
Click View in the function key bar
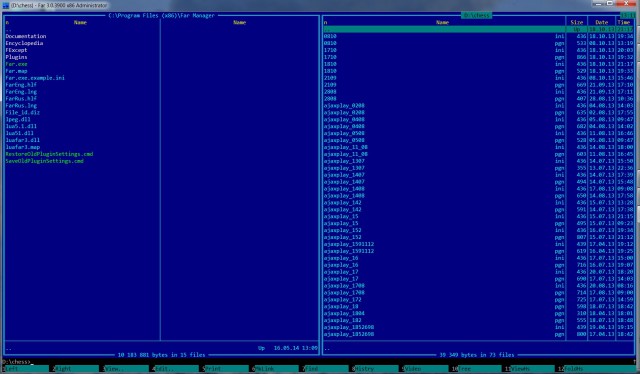[x=127, y=369]
